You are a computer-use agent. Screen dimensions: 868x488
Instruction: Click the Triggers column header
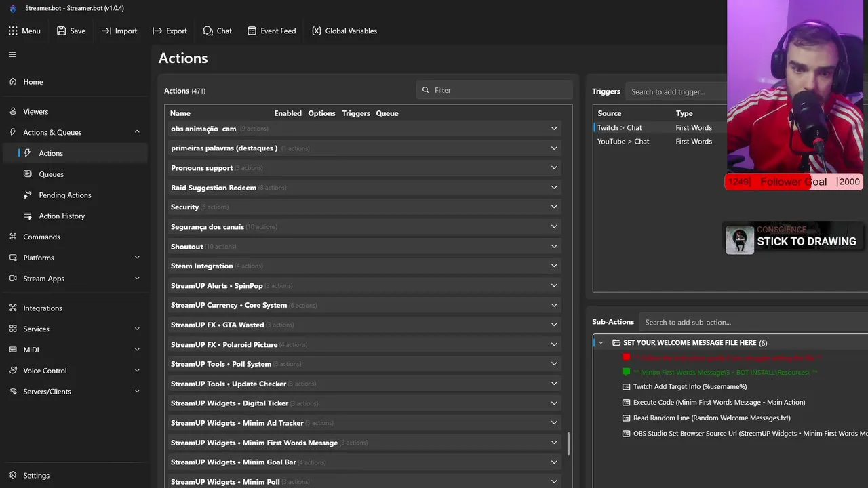[x=356, y=113]
